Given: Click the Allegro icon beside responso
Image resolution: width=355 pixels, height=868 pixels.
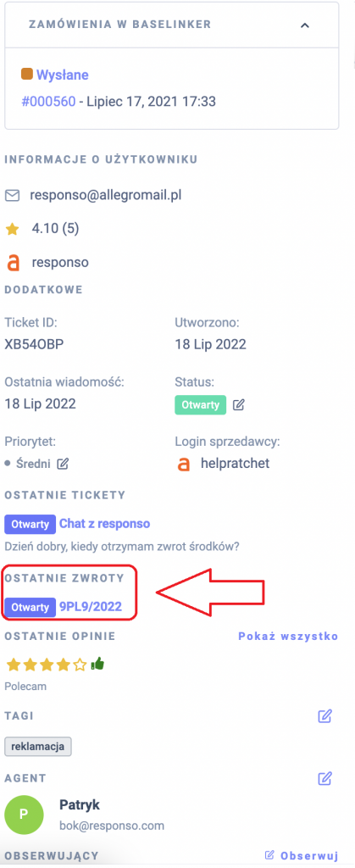Looking at the screenshot, I should click(x=13, y=263).
